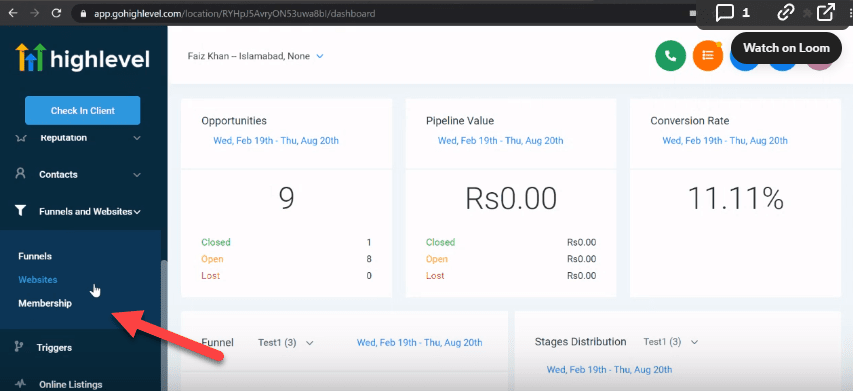Click the Triggers branch icon

[18, 347]
